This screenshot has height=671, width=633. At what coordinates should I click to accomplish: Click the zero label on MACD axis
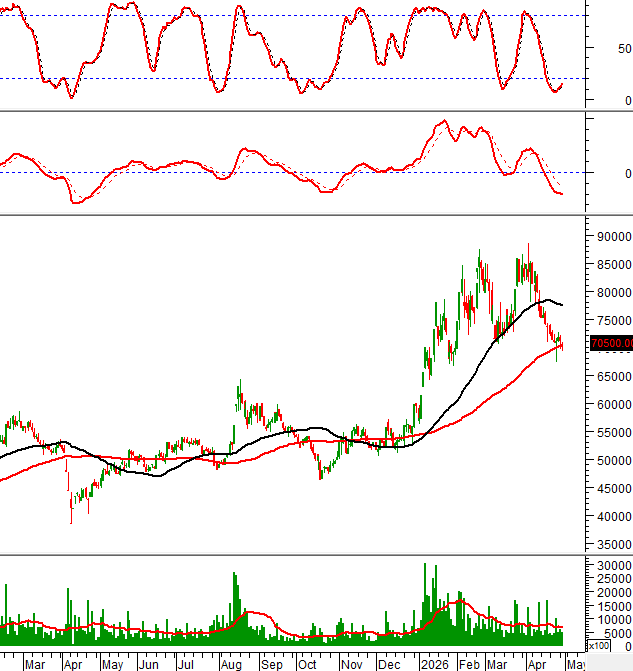(x=628, y=173)
